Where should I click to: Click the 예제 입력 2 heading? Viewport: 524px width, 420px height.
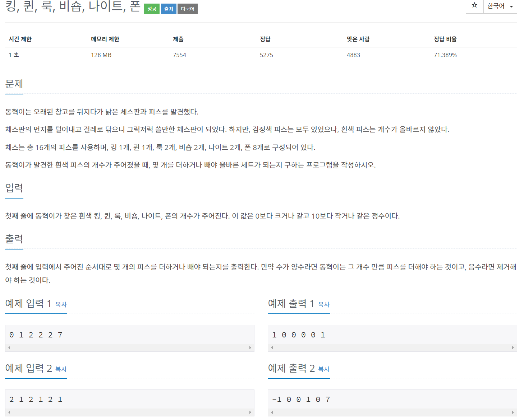(28, 368)
